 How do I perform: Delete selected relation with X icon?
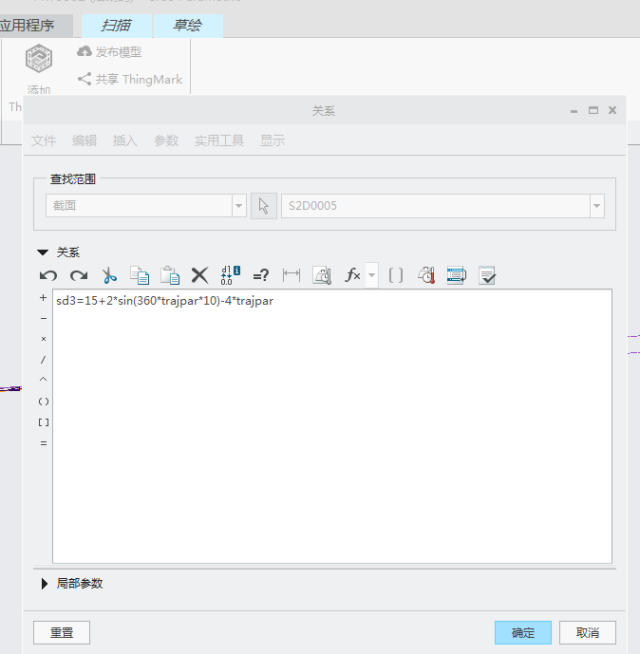coord(200,276)
